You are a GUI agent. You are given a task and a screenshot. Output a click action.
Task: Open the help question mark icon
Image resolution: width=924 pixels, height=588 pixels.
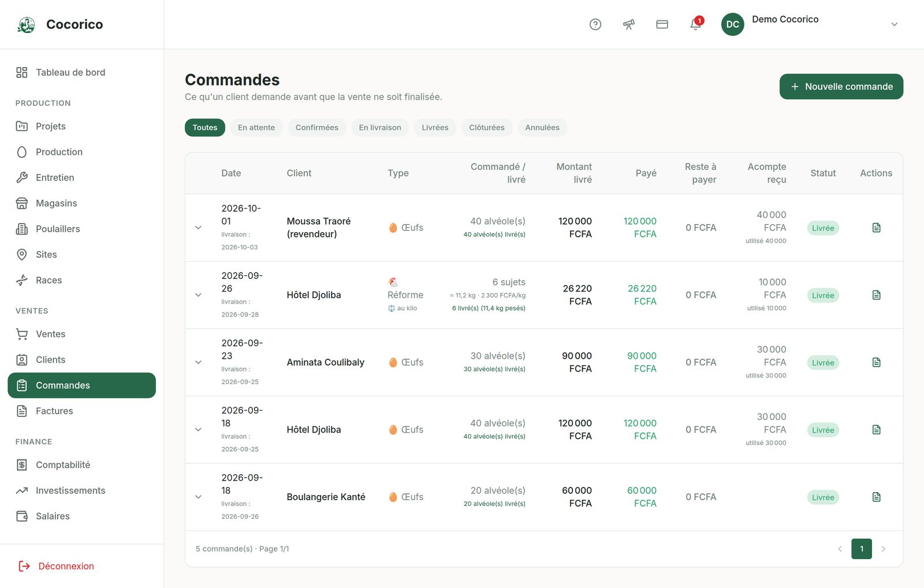tap(595, 24)
